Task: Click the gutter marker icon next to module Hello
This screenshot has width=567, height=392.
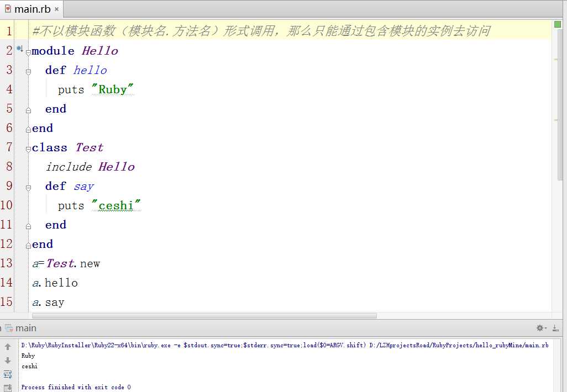Action: pyautogui.click(x=19, y=49)
